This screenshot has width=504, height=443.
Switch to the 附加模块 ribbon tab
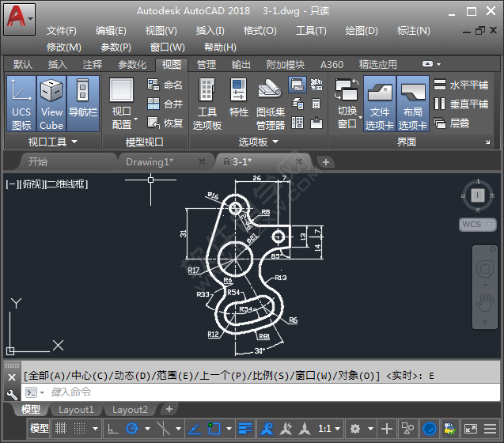(285, 65)
